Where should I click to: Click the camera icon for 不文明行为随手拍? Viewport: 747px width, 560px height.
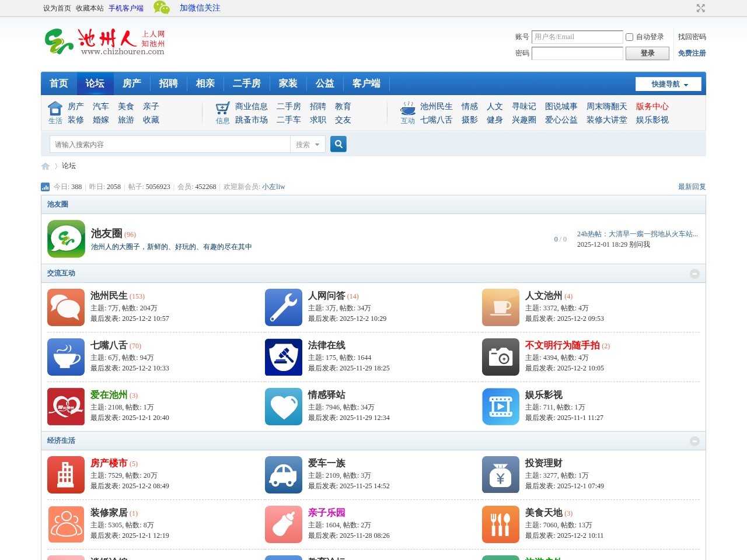pos(501,357)
